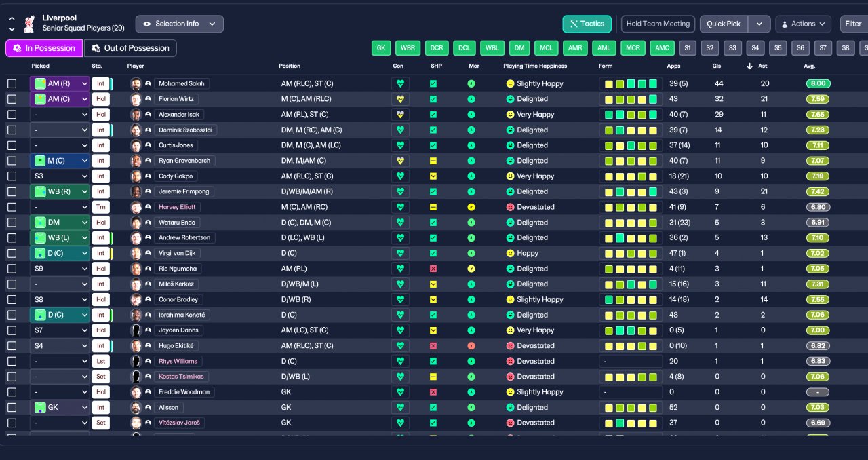The width and height of the screenshot is (868, 460).
Task: Click Andrew Robertson's sharpness check icon
Action: pyautogui.click(x=433, y=238)
